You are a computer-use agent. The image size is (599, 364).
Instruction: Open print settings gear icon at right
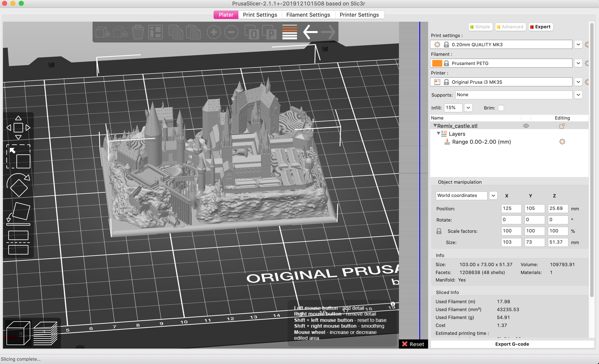587,45
